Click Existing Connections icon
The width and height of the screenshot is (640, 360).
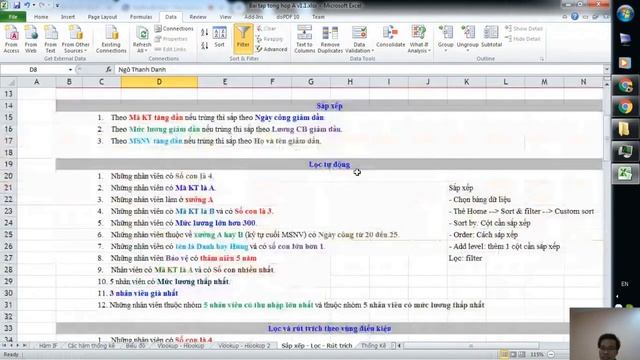pyautogui.click(x=111, y=39)
